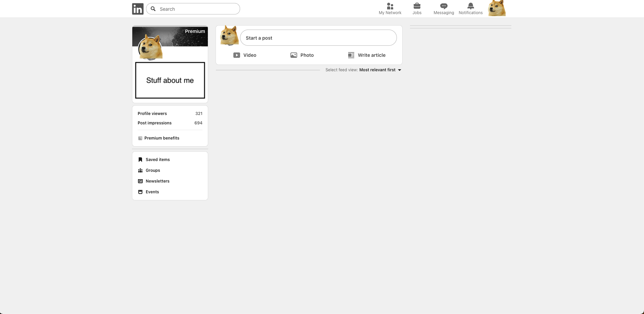Click the 321 profile viewers count
Viewport: 644px width, 314px height.
[x=199, y=114]
